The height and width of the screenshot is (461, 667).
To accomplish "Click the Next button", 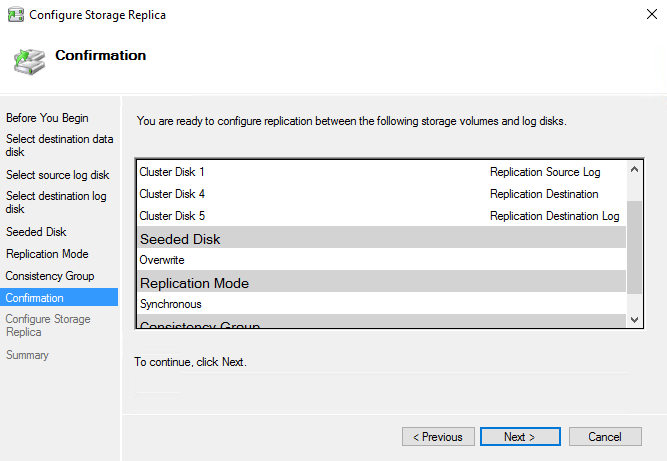I will 520,437.
